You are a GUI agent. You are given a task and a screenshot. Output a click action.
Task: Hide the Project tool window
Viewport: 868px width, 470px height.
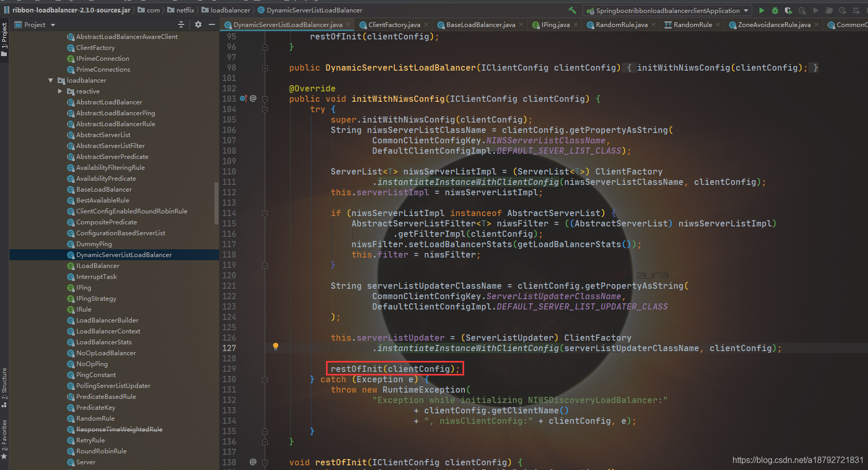[212, 24]
